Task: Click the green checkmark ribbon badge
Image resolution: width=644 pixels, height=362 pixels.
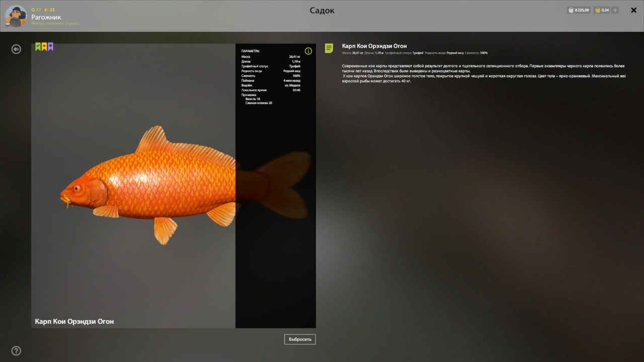Action: click(x=38, y=47)
